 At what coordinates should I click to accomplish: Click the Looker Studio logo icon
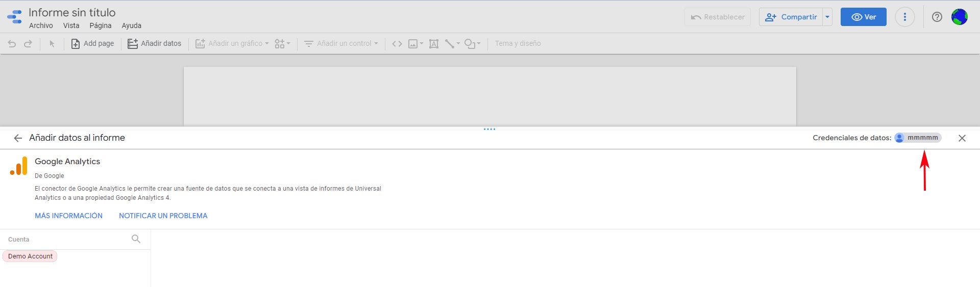[15, 17]
